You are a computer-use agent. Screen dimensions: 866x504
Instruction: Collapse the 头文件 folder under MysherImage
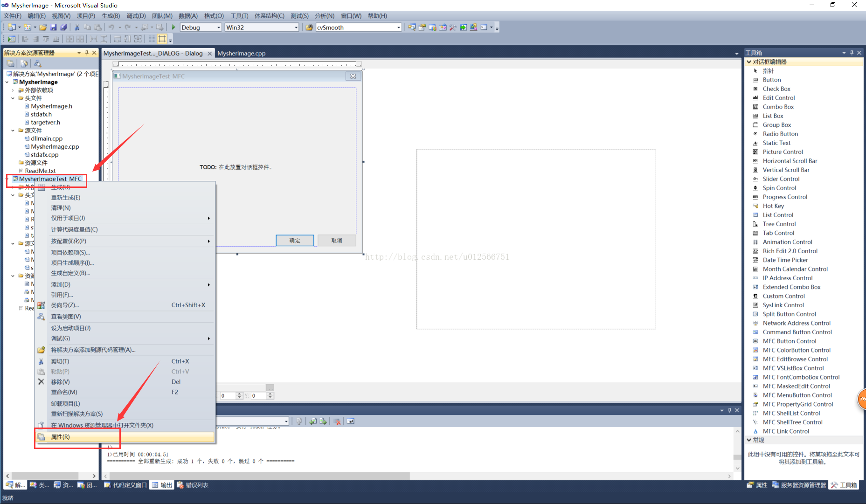click(x=13, y=98)
